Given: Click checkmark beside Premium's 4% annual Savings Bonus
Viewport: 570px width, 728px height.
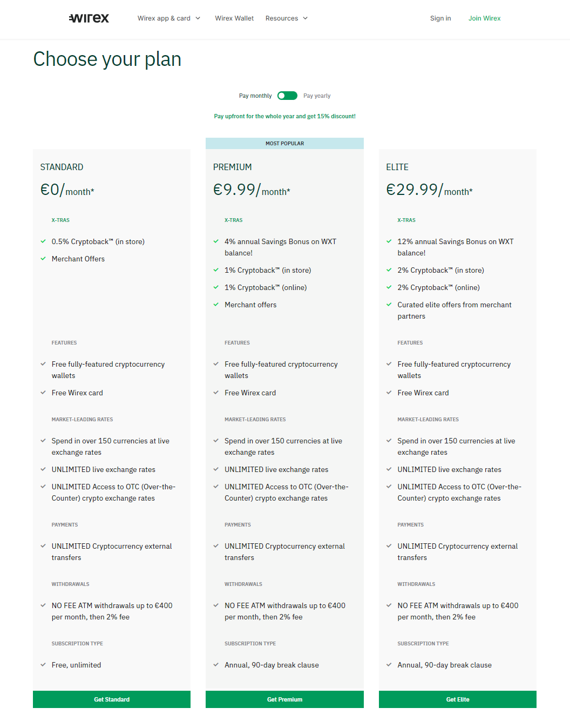Looking at the screenshot, I should click(x=216, y=241).
